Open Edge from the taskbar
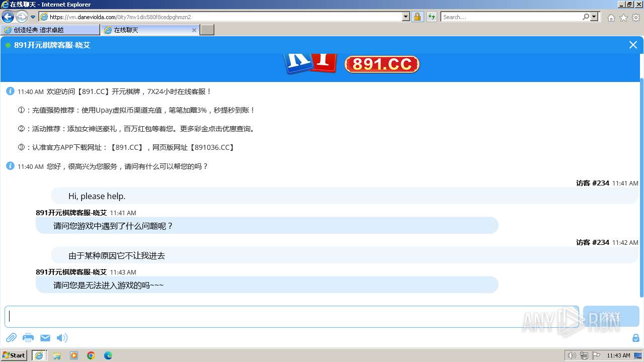 coord(108,355)
